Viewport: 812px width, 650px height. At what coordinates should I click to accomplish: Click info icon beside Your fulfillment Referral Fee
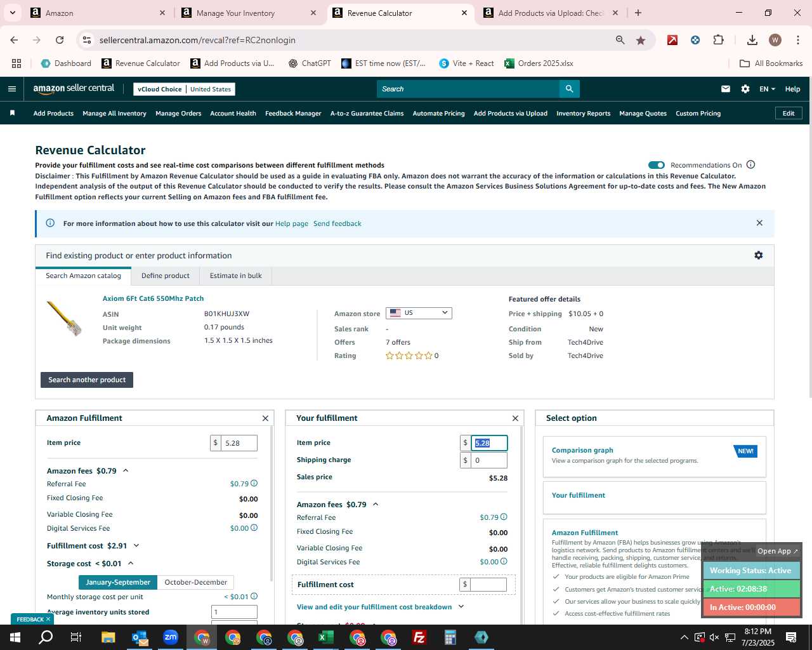click(x=504, y=517)
